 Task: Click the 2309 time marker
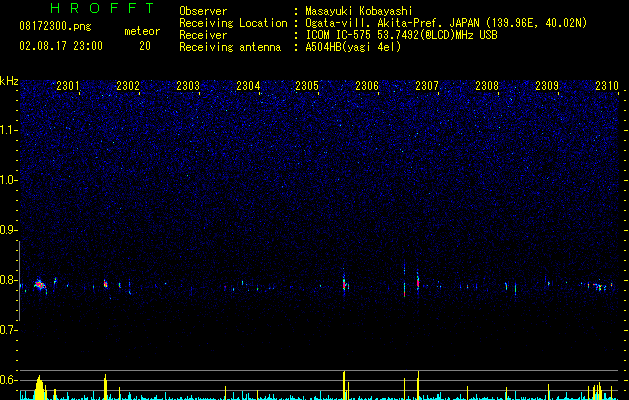point(547,86)
